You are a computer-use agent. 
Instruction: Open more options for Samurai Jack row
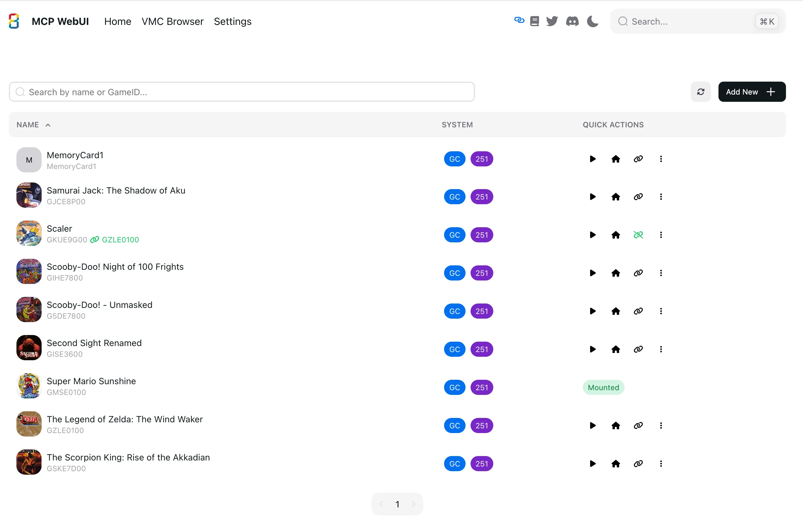click(x=661, y=197)
